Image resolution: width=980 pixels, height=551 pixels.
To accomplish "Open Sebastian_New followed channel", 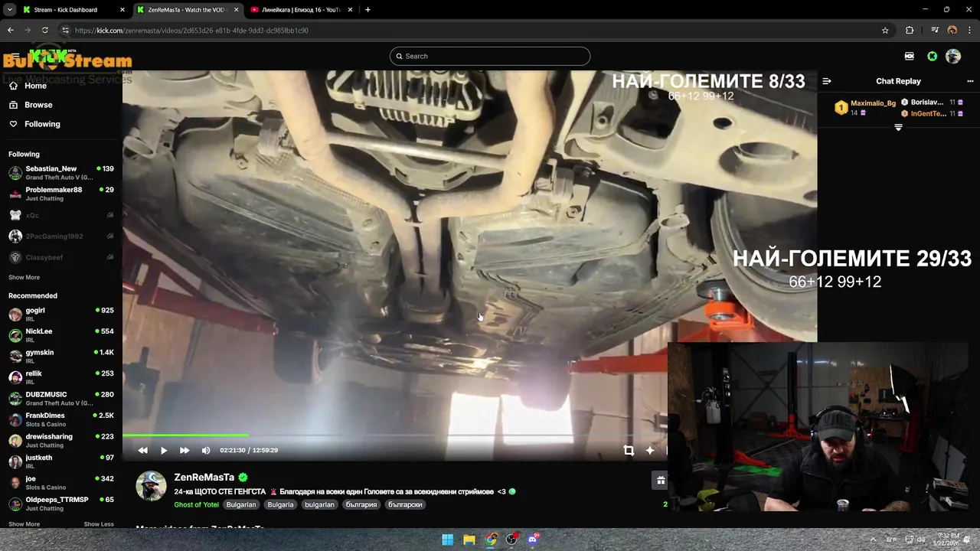I will coord(61,172).
